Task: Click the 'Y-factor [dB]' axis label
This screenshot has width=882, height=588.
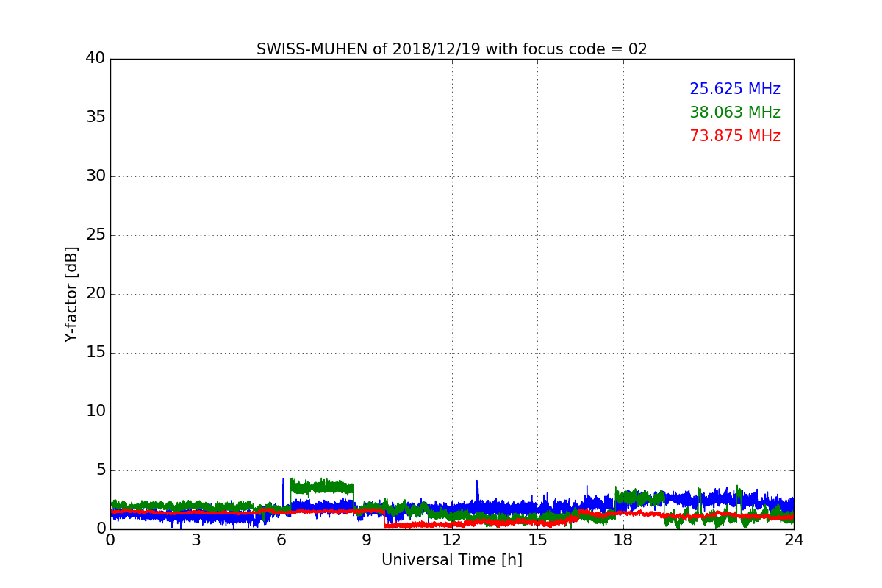Action: (x=71, y=294)
